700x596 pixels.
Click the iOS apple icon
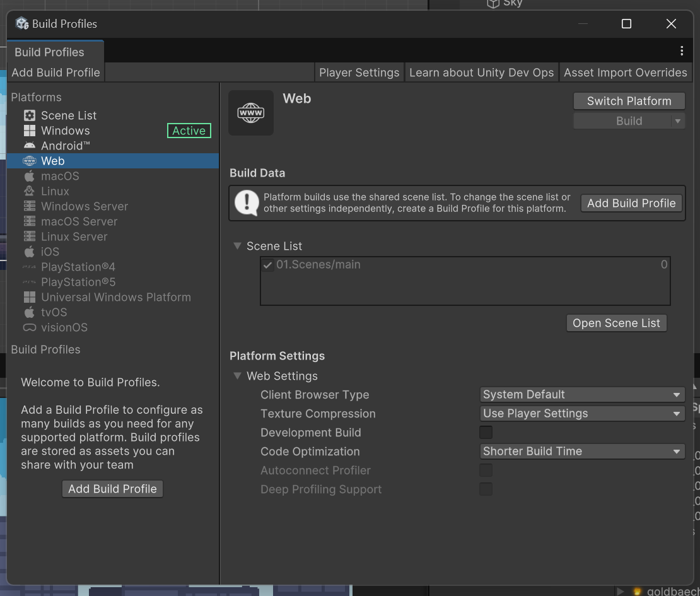(x=30, y=252)
